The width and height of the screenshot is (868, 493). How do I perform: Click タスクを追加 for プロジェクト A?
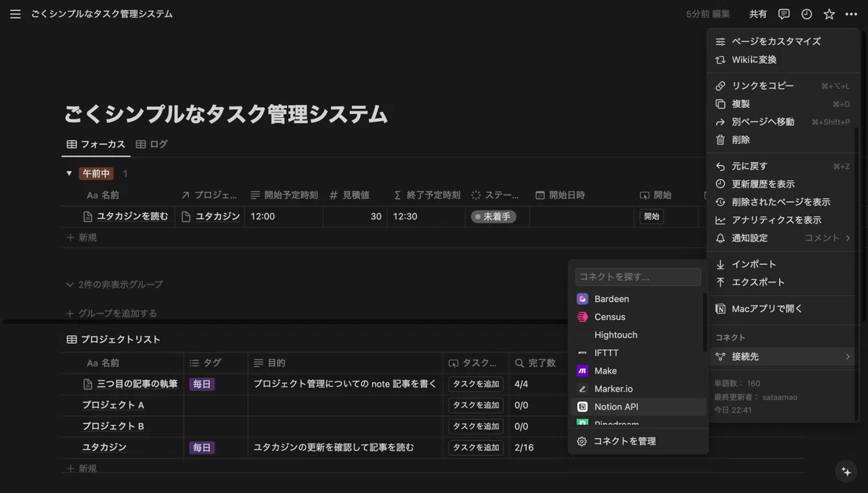476,405
